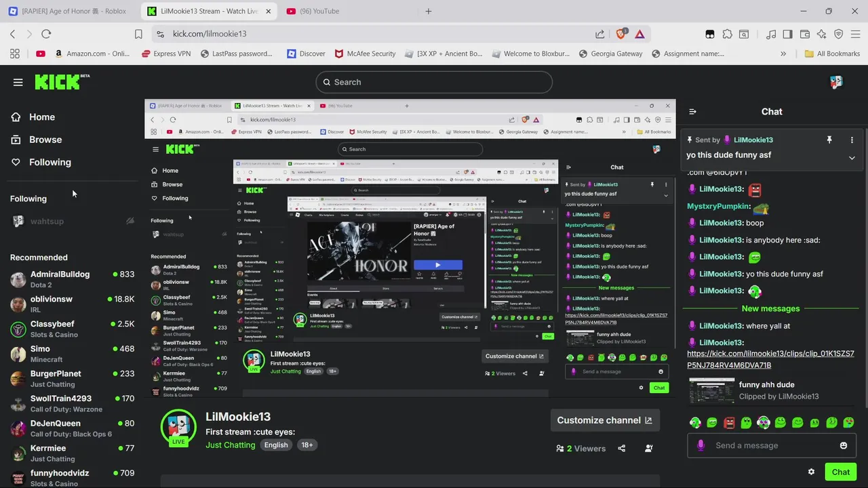Open recommended channel DeJenQueen
The image size is (868, 488).
click(71, 428)
